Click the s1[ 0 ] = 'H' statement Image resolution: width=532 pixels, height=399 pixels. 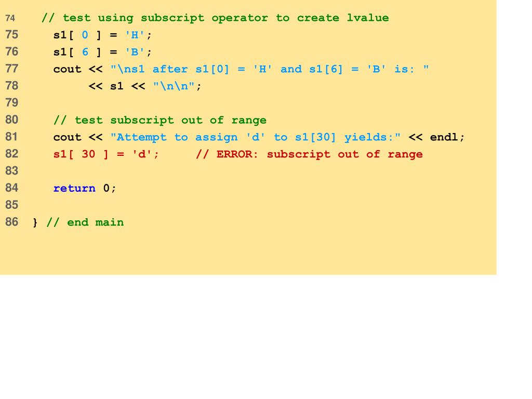pyautogui.click(x=102, y=35)
